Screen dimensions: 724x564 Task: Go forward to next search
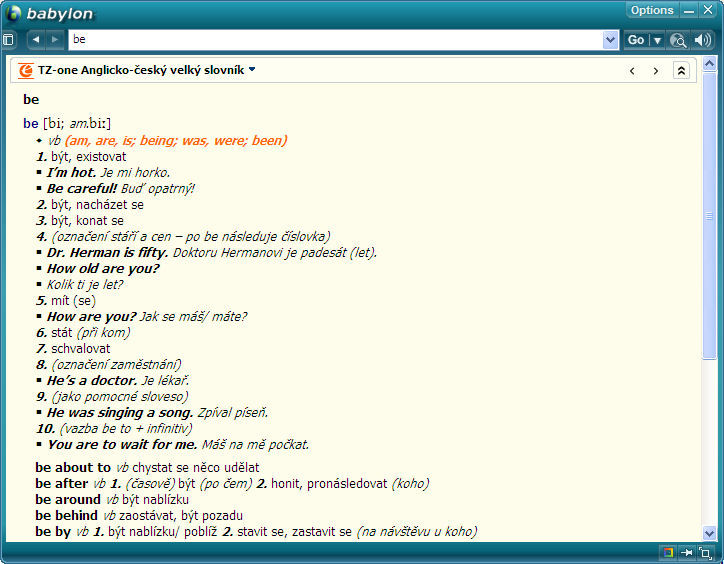click(54, 40)
